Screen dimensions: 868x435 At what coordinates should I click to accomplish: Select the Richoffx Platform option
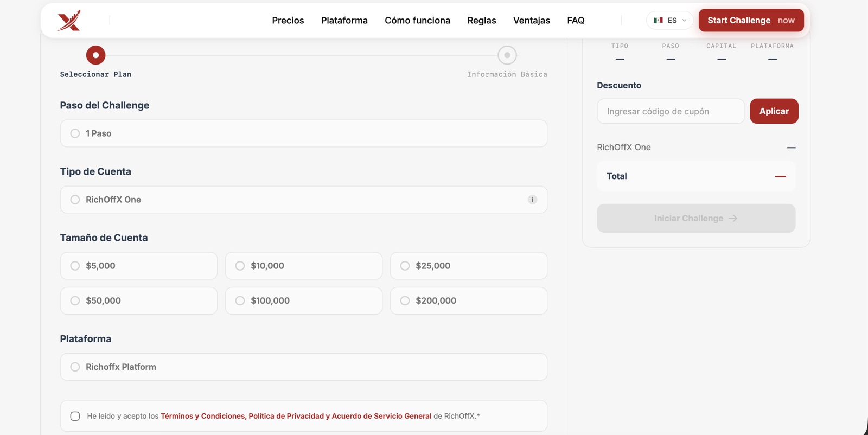304,367
